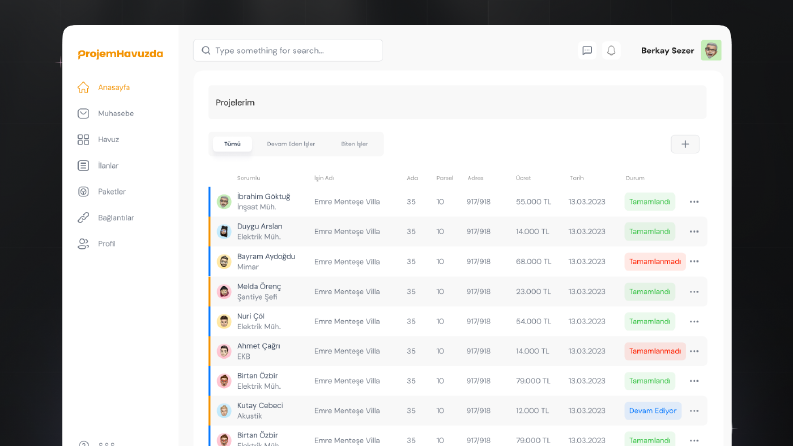Click İbrahim Göktuğ's avatar
The width and height of the screenshot is (793, 446).
pos(224,202)
